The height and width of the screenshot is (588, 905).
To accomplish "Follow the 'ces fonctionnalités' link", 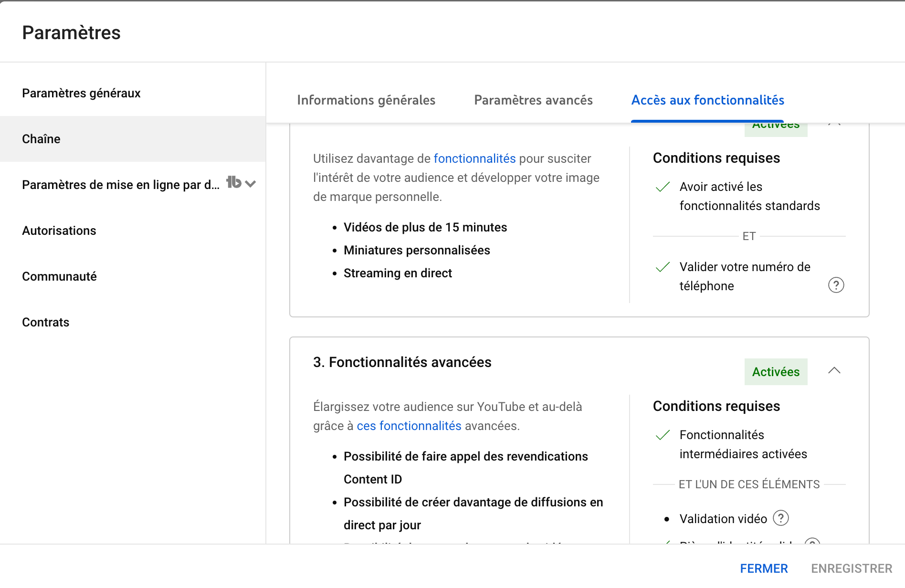I will click(x=409, y=426).
